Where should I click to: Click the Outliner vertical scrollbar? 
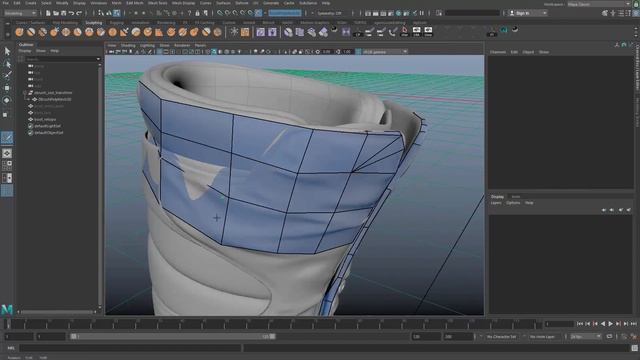pos(100,185)
